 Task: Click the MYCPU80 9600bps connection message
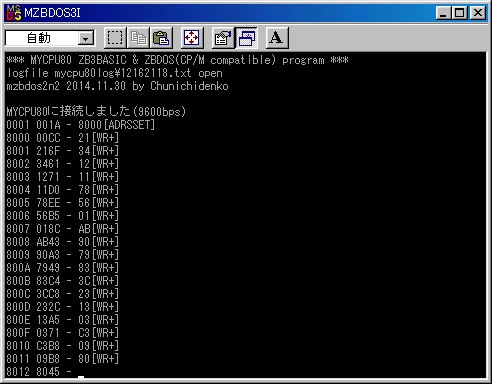pos(96,111)
